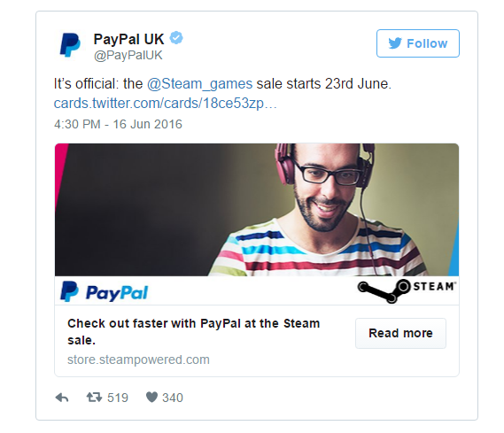Open the tweet timestamp 4:30 PM - 16 Jun 2016

pyautogui.click(x=118, y=124)
